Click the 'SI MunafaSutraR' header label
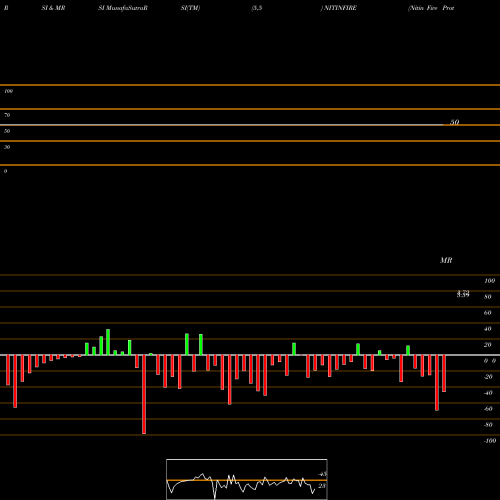 123,8
